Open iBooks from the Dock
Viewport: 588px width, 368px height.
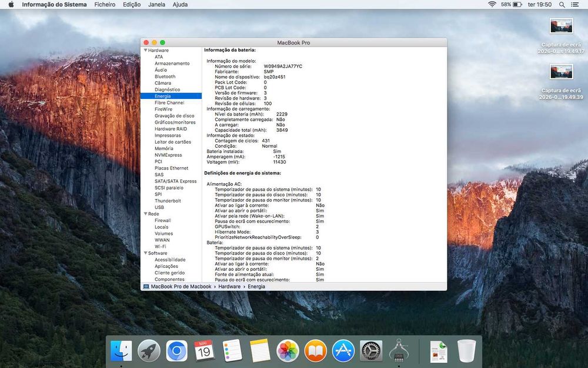[315, 351]
